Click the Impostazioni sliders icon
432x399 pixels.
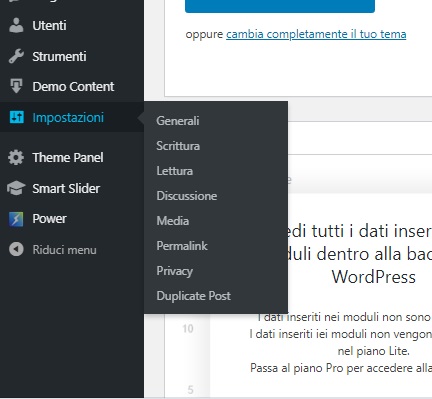click(x=17, y=117)
